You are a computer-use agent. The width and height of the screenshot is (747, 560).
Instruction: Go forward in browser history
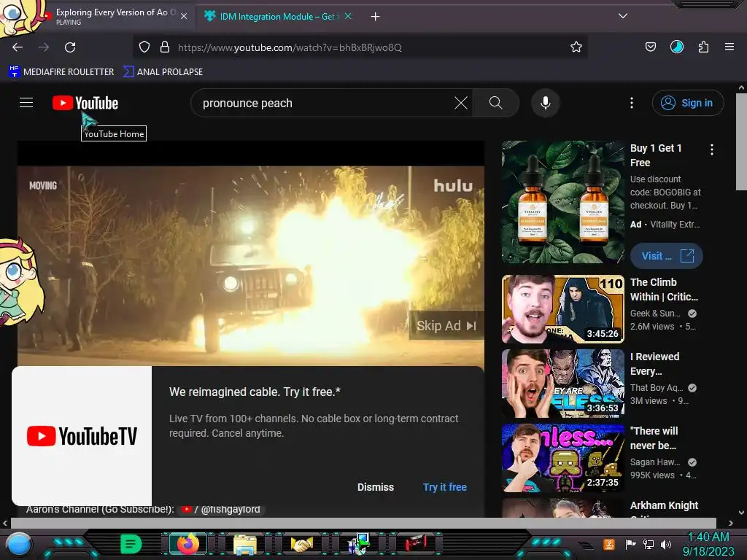(x=44, y=47)
